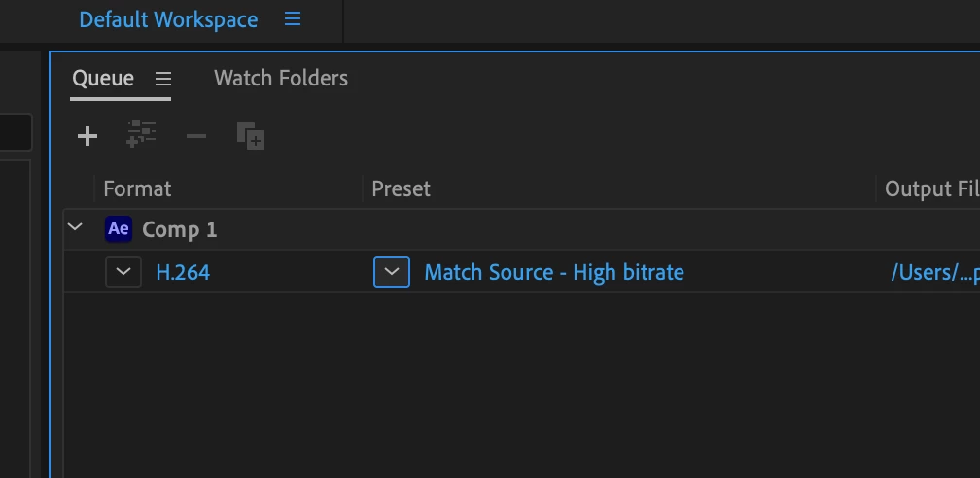Open the Default Workspace menu icon
980x478 pixels.
(293, 18)
